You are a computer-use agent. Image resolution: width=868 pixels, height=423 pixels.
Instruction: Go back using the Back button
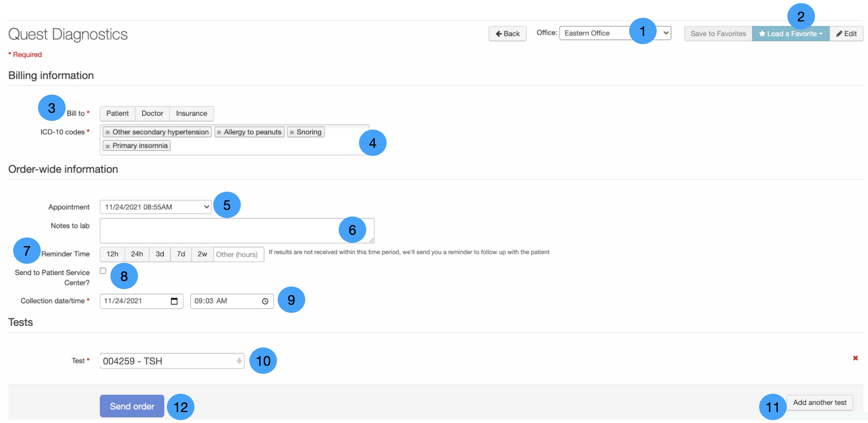click(x=507, y=33)
